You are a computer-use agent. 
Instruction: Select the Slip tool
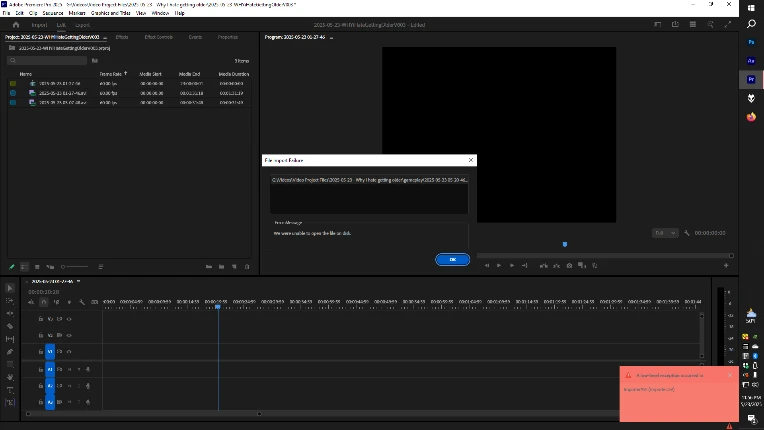(x=10, y=339)
